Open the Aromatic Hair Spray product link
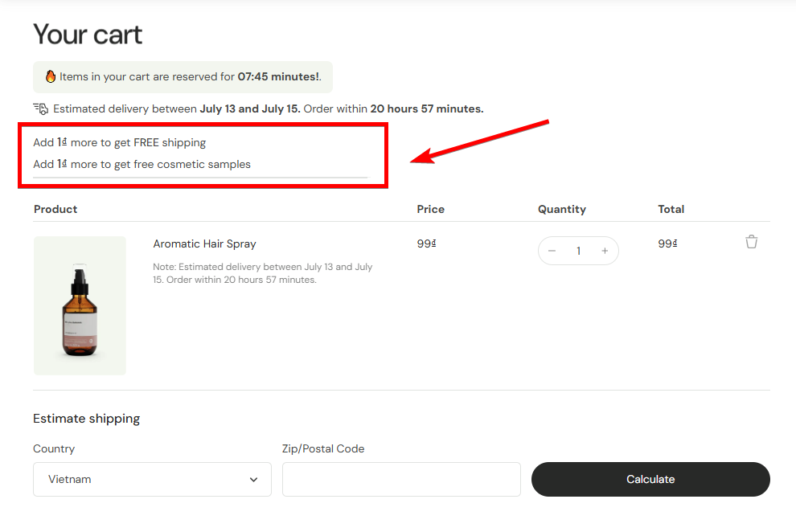 click(204, 244)
